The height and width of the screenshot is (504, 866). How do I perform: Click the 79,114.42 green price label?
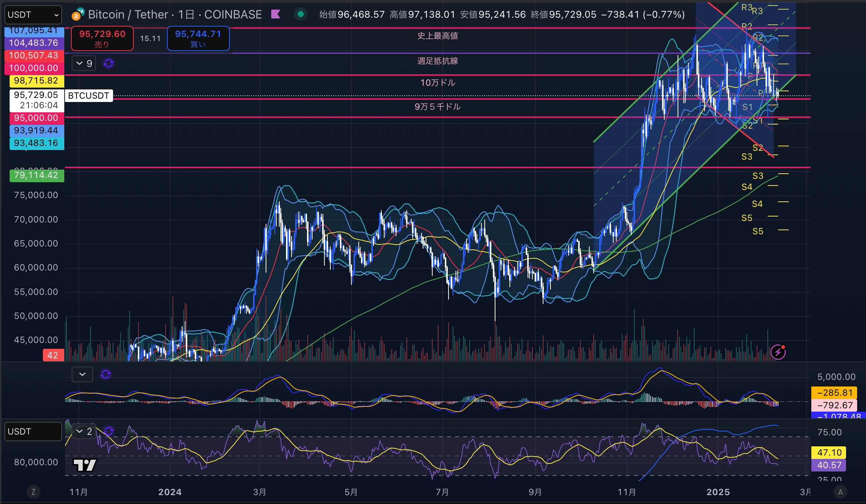pyautogui.click(x=37, y=175)
